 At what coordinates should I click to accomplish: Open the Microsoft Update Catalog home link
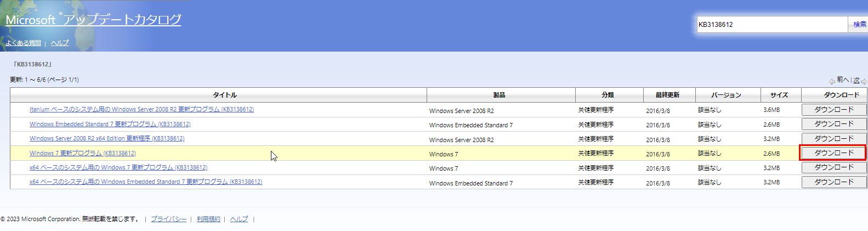[93, 20]
